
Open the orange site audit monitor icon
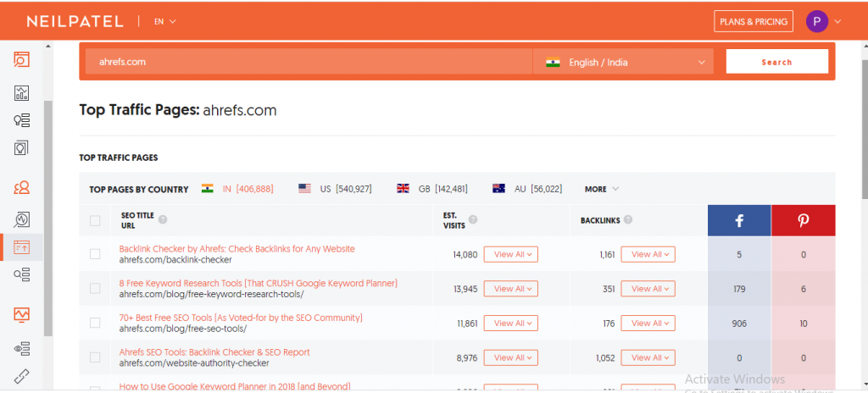click(21, 315)
